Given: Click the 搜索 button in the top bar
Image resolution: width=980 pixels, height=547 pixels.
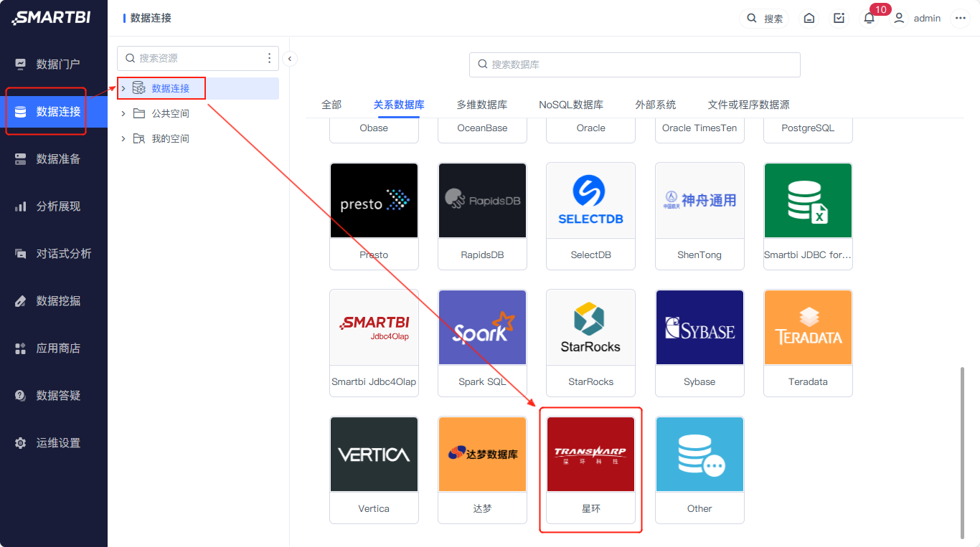Looking at the screenshot, I should click(765, 19).
